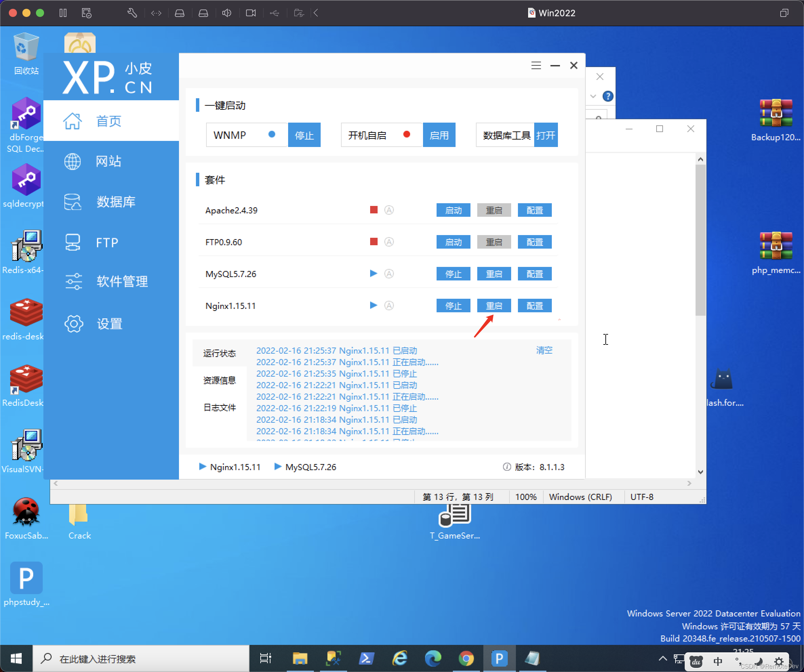
Task: Open Apache2.4.39 配置 settings
Action: point(535,210)
